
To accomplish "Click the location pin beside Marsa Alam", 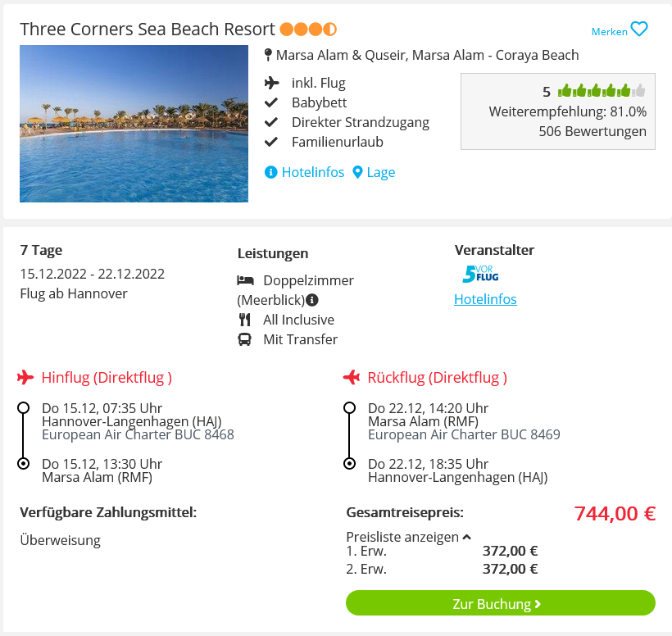I will point(268,55).
